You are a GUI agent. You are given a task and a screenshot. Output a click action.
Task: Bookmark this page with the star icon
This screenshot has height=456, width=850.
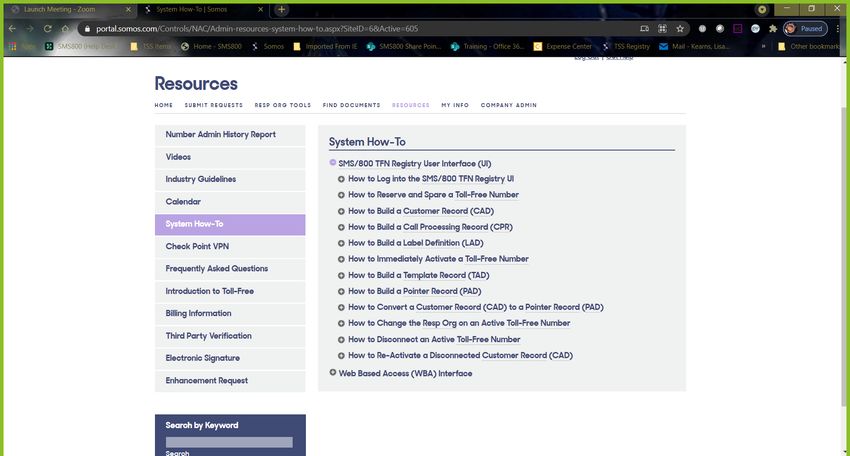click(680, 29)
